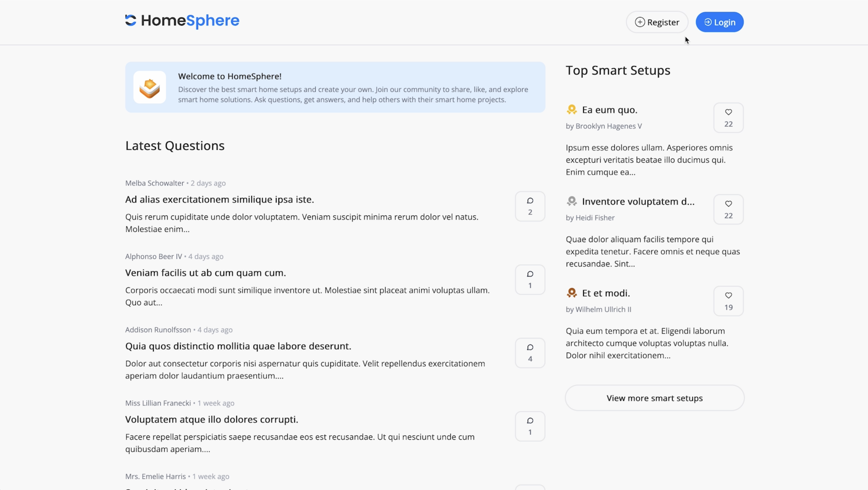
Task: Click View more smart setups button
Action: click(655, 398)
